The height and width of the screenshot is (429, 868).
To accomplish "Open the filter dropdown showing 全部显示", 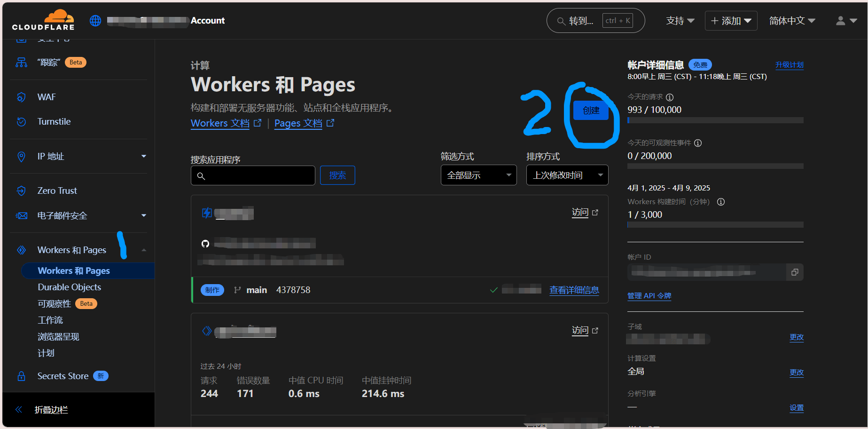I will coord(478,175).
